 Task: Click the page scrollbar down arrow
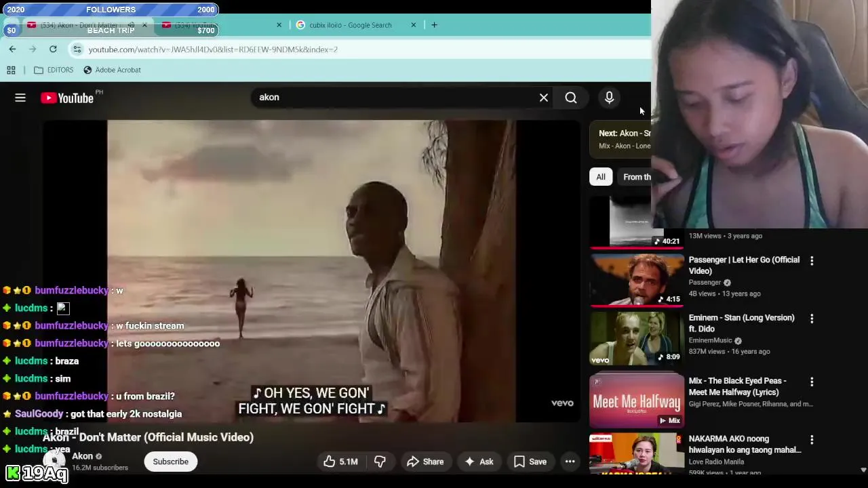pyautogui.click(x=863, y=470)
